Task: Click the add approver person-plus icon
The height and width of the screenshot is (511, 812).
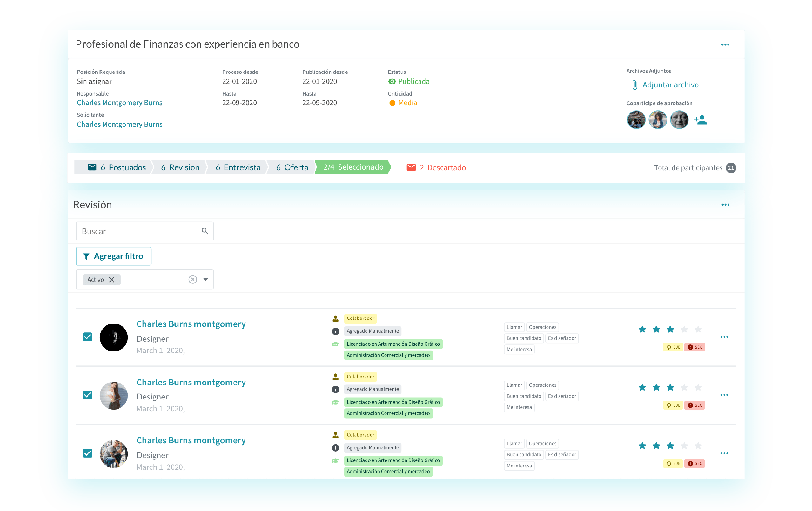Action: click(701, 120)
